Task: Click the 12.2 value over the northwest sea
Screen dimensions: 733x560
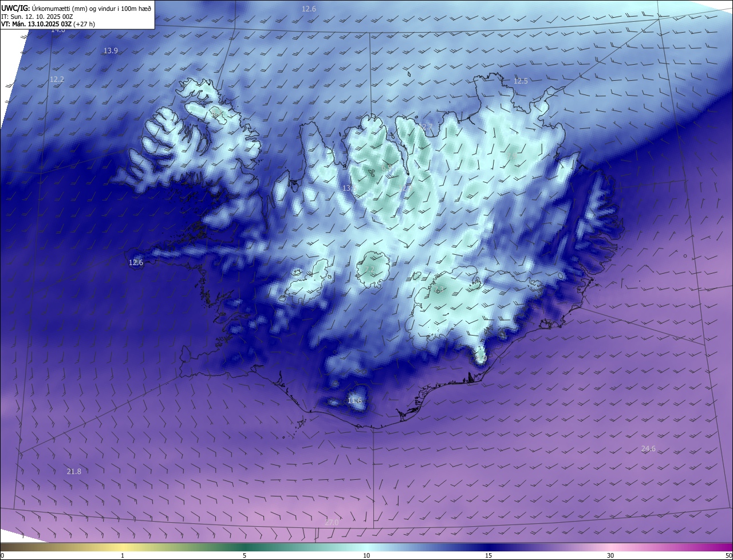Action: pyautogui.click(x=57, y=80)
